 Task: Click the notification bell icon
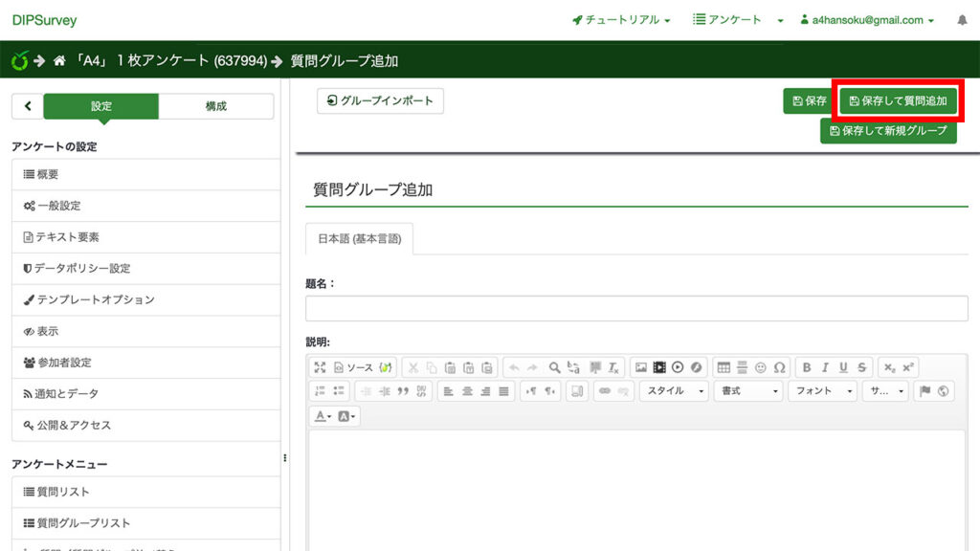(962, 20)
